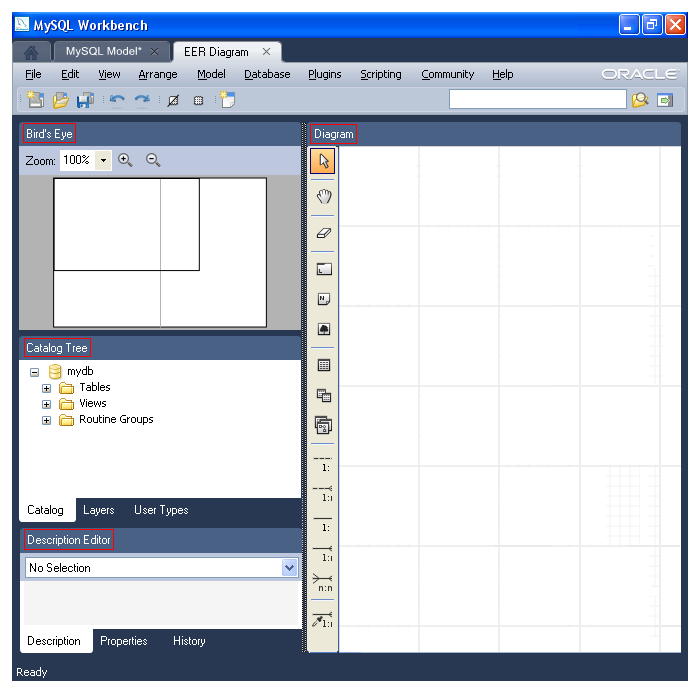Open the Help menu
This screenshot has width=696, height=692.
502,74
